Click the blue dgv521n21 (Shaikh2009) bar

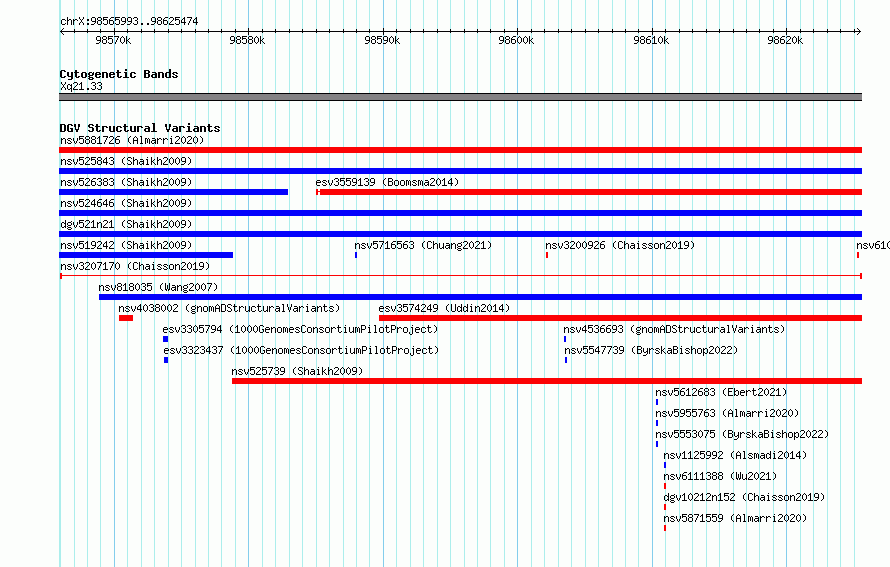click(x=460, y=234)
